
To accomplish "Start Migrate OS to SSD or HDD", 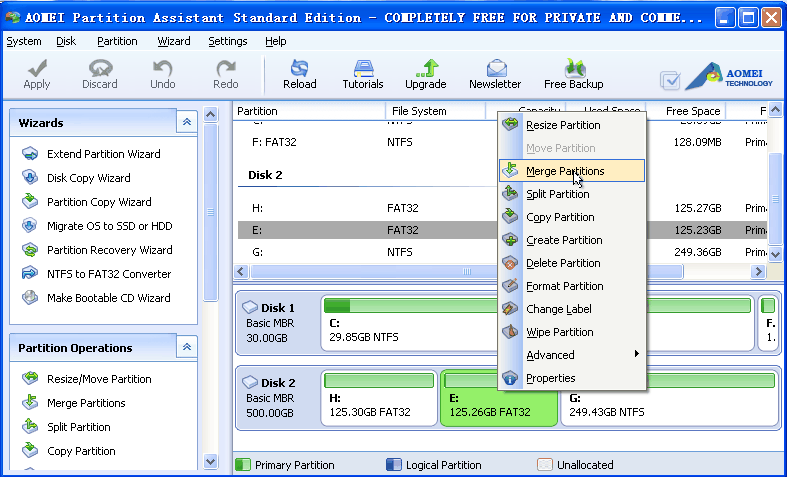I will pos(109,226).
